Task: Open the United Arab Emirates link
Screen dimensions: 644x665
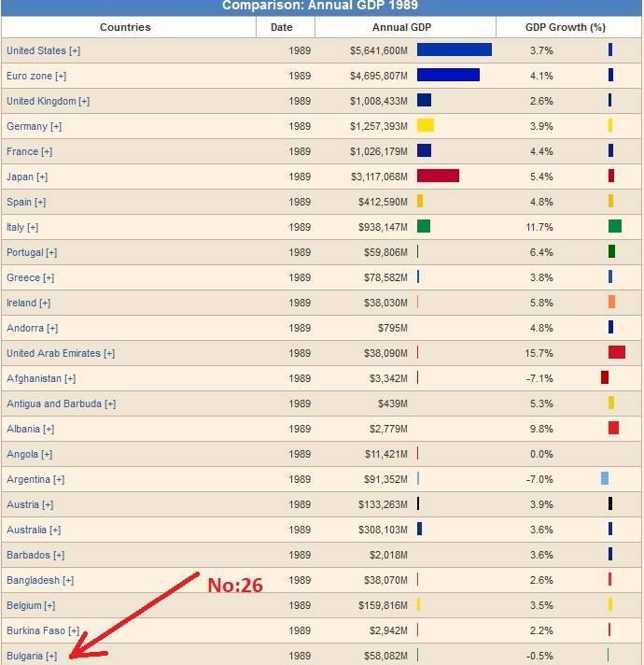Action: [54, 353]
